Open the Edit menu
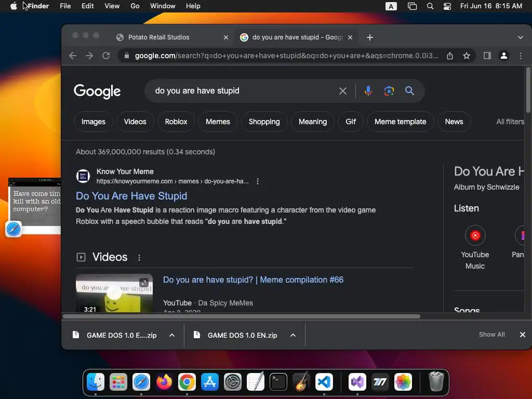This screenshot has width=532, height=399. [x=87, y=6]
